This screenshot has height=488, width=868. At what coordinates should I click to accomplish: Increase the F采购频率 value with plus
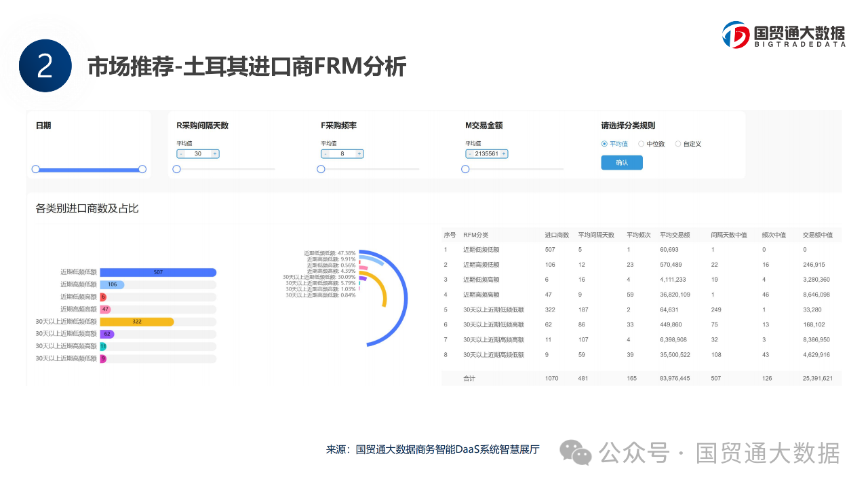359,154
